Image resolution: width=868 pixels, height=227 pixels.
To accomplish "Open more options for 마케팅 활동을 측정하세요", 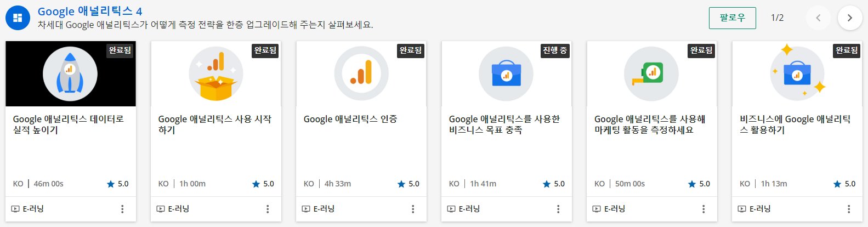I will [704, 209].
